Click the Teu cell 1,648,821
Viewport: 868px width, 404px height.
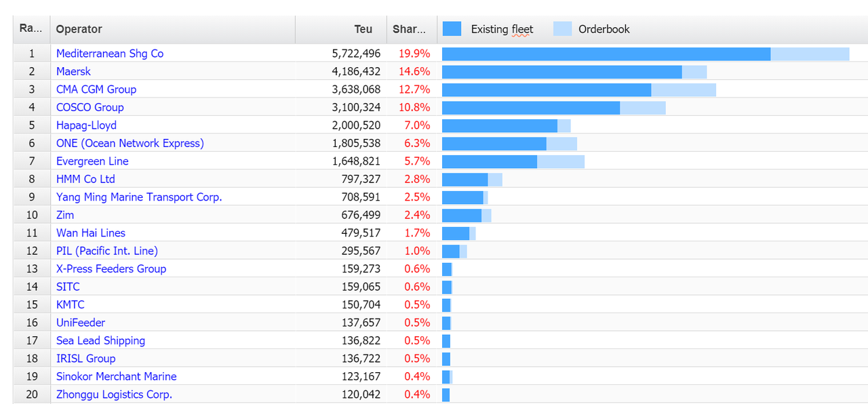pyautogui.click(x=356, y=161)
